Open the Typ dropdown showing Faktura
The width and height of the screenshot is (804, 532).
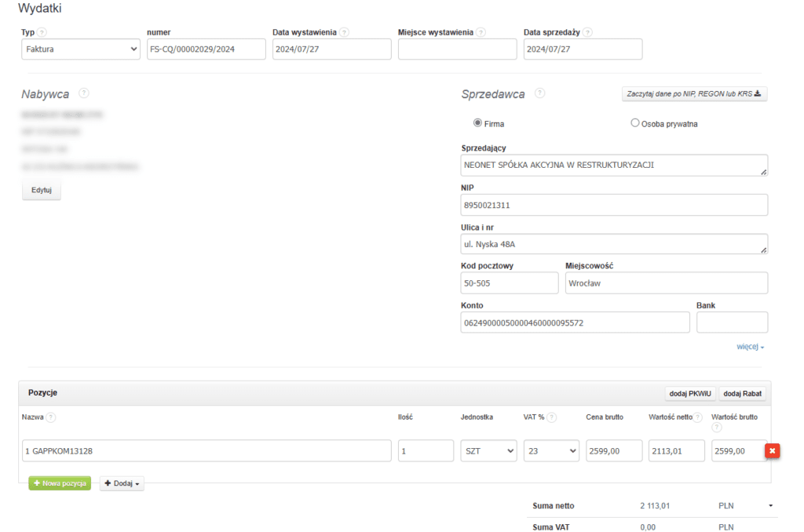coord(81,49)
